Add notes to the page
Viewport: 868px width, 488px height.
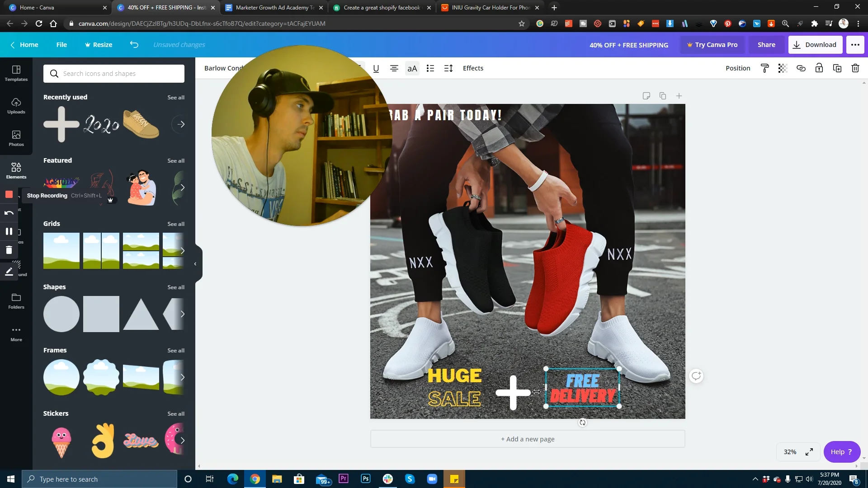tap(646, 96)
